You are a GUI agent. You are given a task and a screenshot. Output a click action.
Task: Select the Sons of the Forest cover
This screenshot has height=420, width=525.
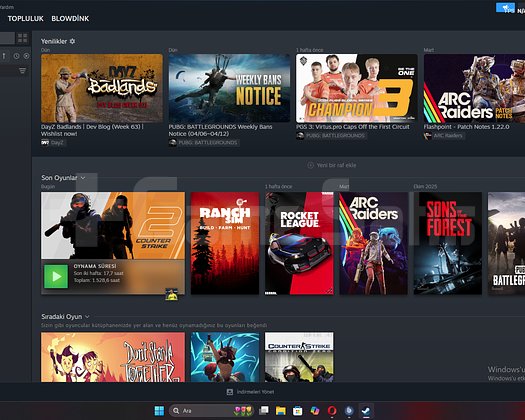448,243
